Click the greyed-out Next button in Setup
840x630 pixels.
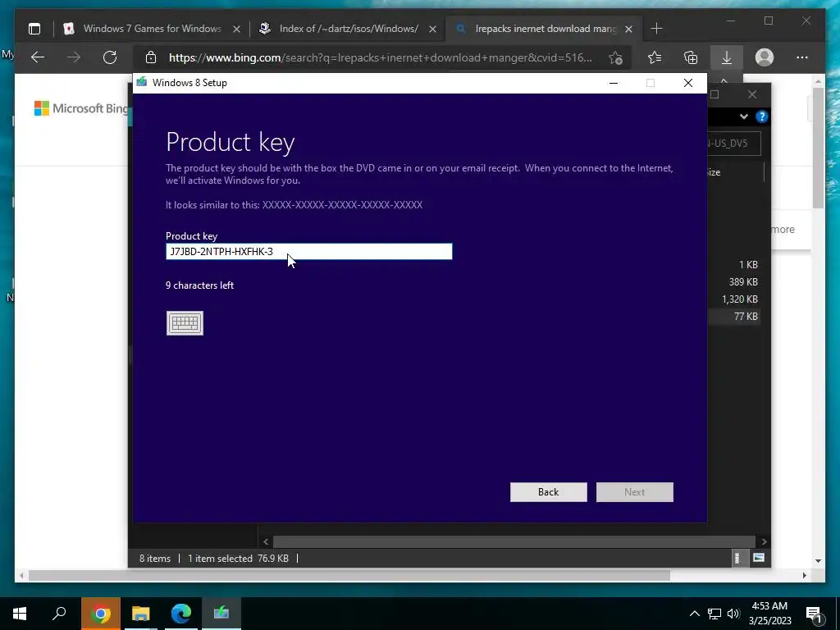coord(634,492)
